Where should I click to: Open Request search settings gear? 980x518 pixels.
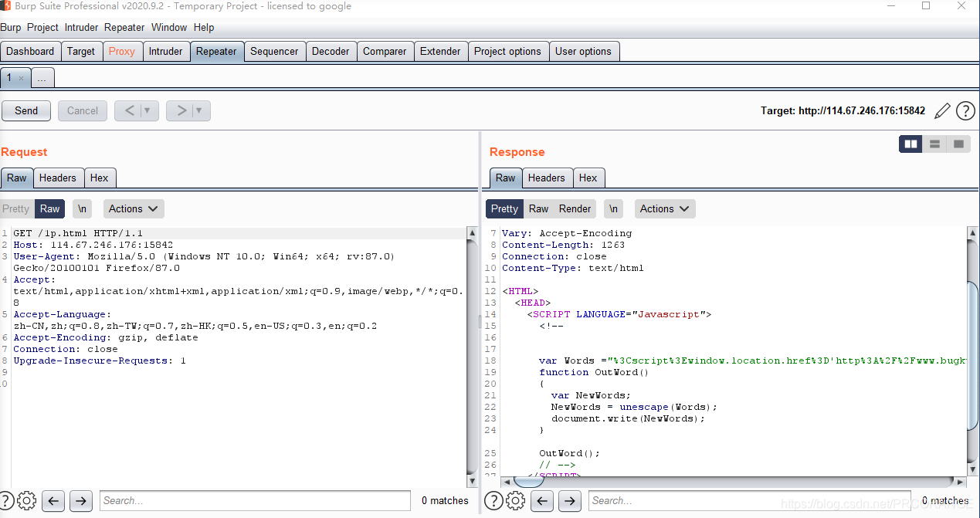click(26, 500)
